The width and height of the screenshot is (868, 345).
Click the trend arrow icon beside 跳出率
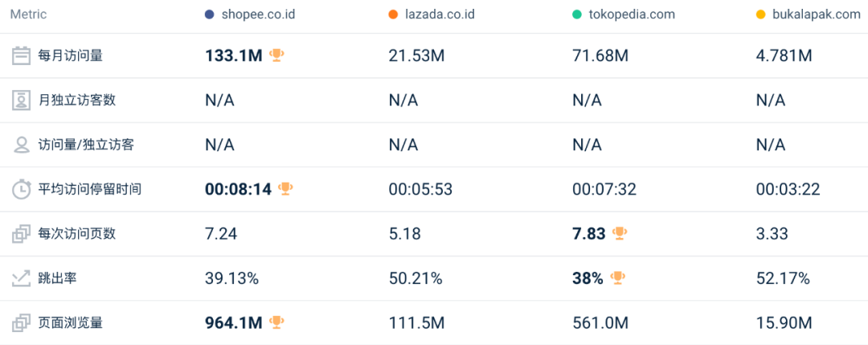21,278
